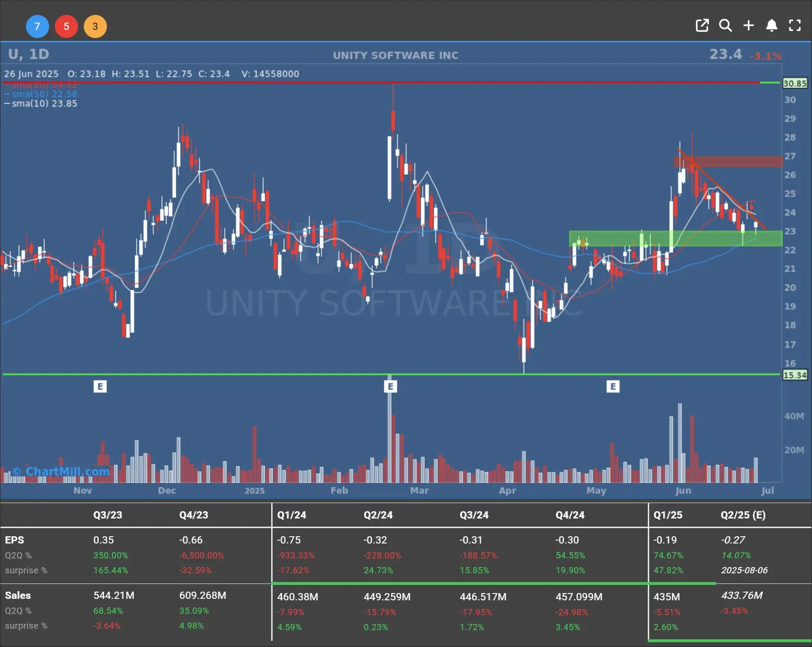Screen dimensions: 812x647
Task: Click the 165.44% EPS surprise value
Action: tap(110, 570)
